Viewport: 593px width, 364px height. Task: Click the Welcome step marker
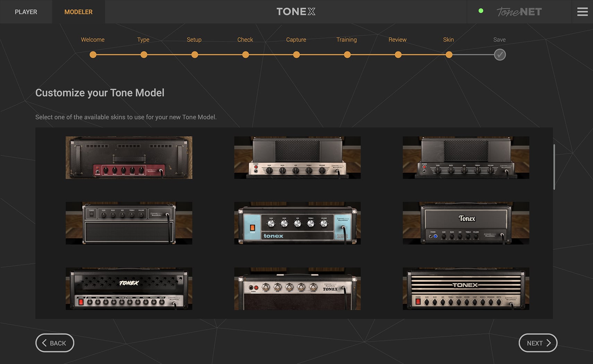pyautogui.click(x=93, y=54)
